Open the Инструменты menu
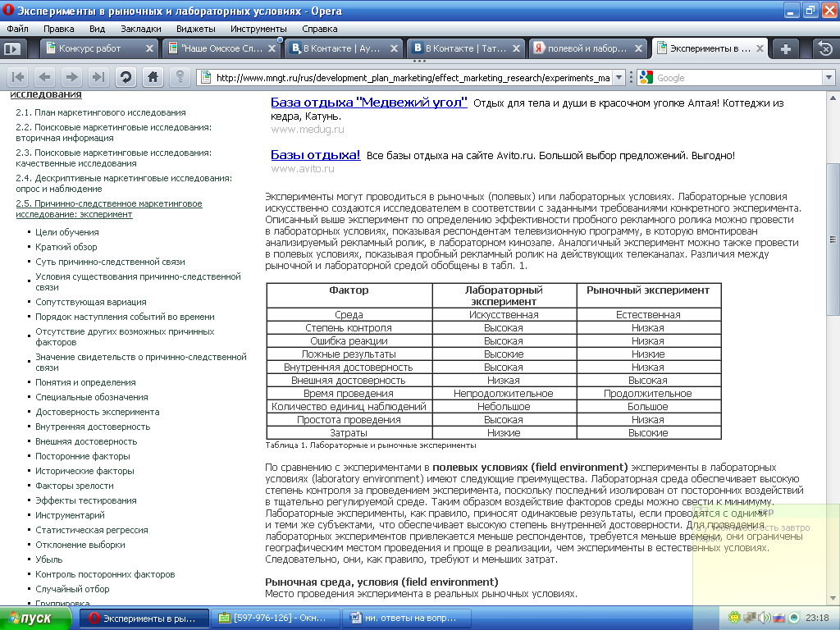 tap(258, 29)
